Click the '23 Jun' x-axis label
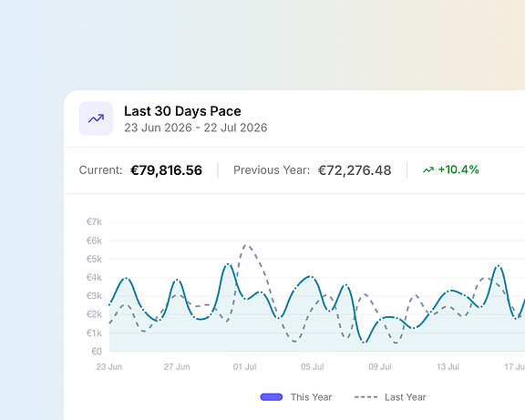The width and height of the screenshot is (525, 420). tap(109, 367)
